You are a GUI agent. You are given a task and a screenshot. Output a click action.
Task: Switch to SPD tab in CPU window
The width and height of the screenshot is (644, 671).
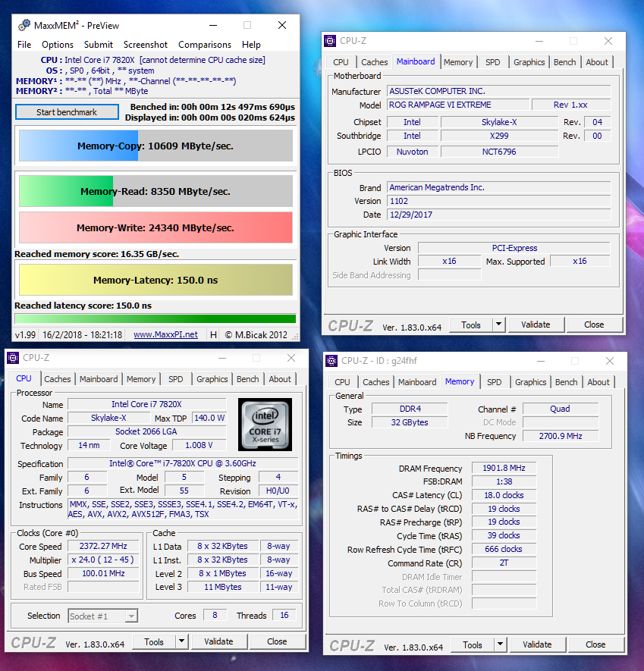(x=175, y=379)
